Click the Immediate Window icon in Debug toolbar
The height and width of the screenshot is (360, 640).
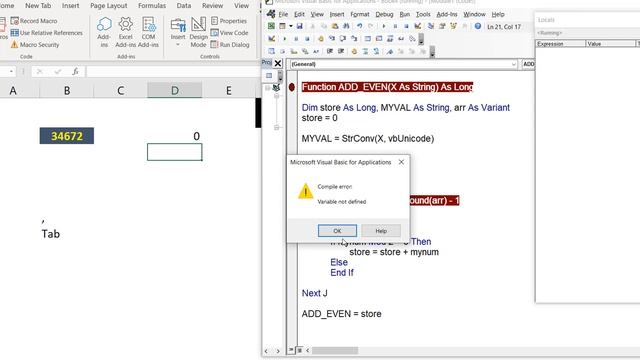click(x=379, y=39)
